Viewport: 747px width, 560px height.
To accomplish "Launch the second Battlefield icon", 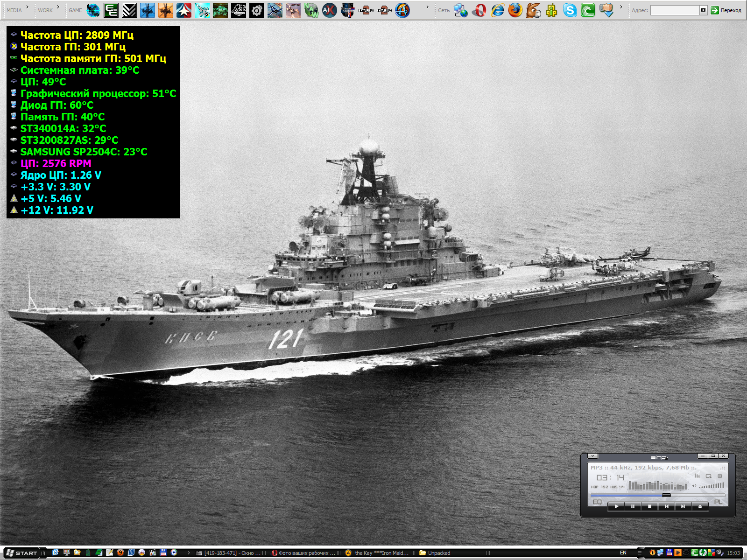I will (384, 10).
